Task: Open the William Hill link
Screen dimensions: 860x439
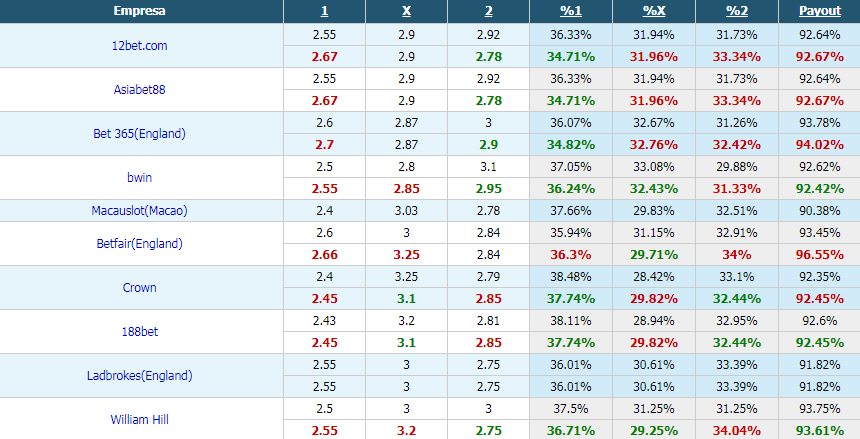Action: pyautogui.click(x=139, y=419)
